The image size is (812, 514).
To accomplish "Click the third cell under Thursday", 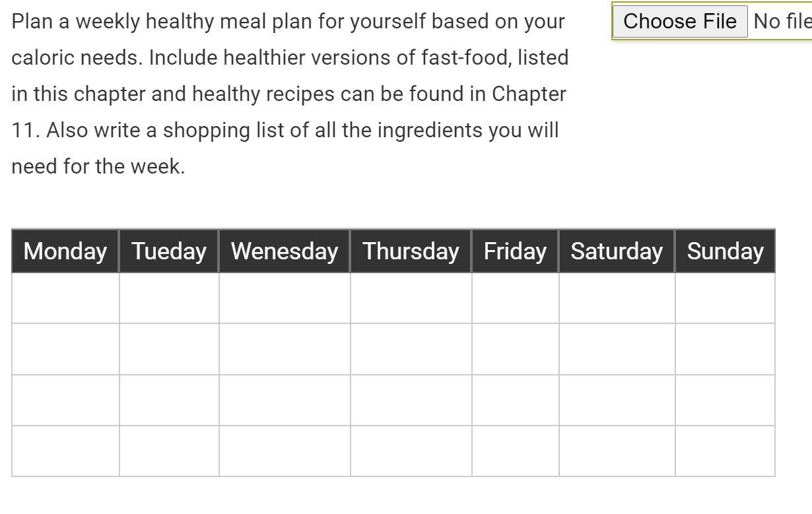I will [410, 399].
